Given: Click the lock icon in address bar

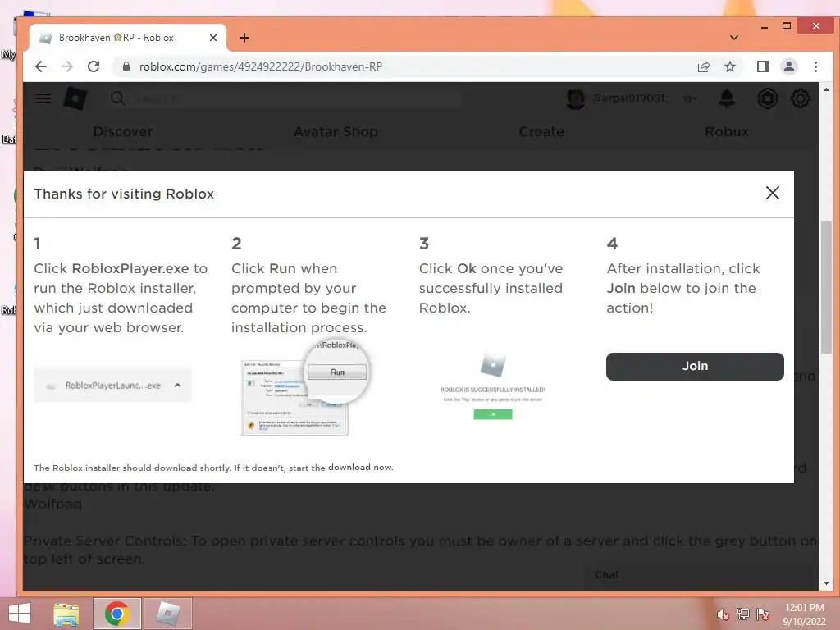Looking at the screenshot, I should tap(126, 66).
